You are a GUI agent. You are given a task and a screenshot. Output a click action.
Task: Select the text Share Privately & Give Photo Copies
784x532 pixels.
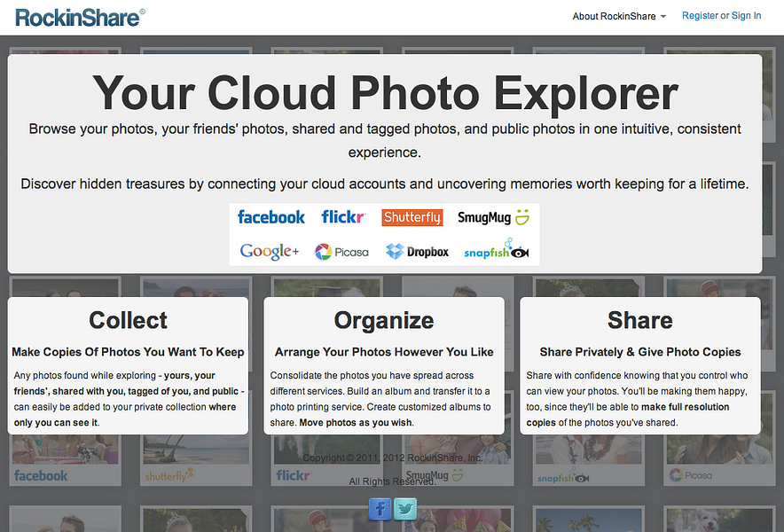[640, 352]
